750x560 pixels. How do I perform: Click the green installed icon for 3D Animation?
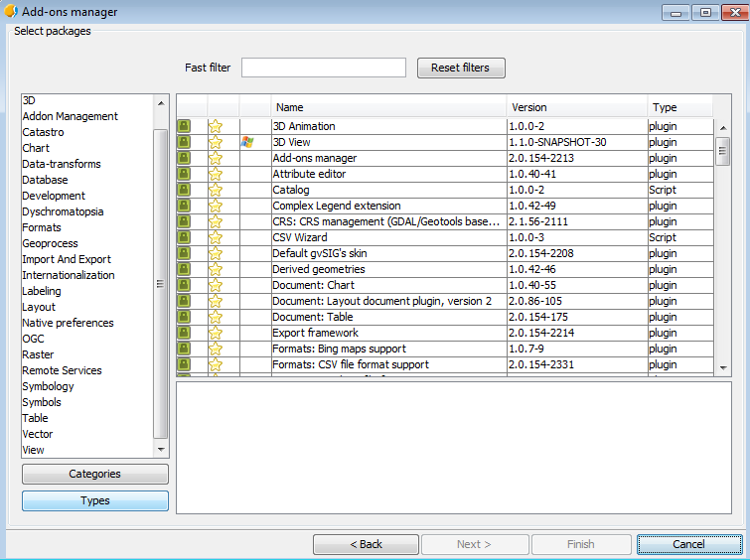coord(184,126)
